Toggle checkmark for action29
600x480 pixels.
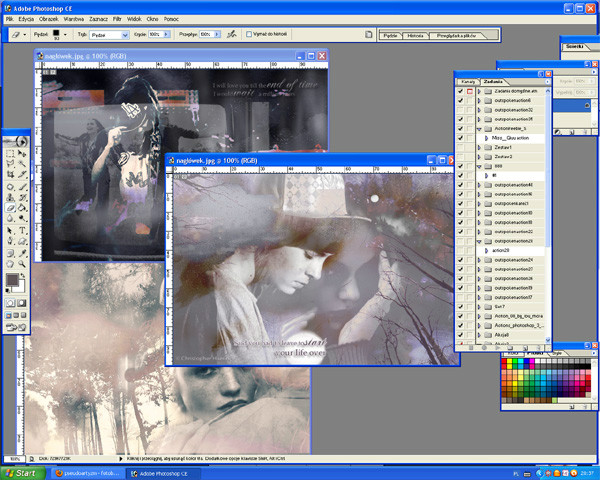460,251
